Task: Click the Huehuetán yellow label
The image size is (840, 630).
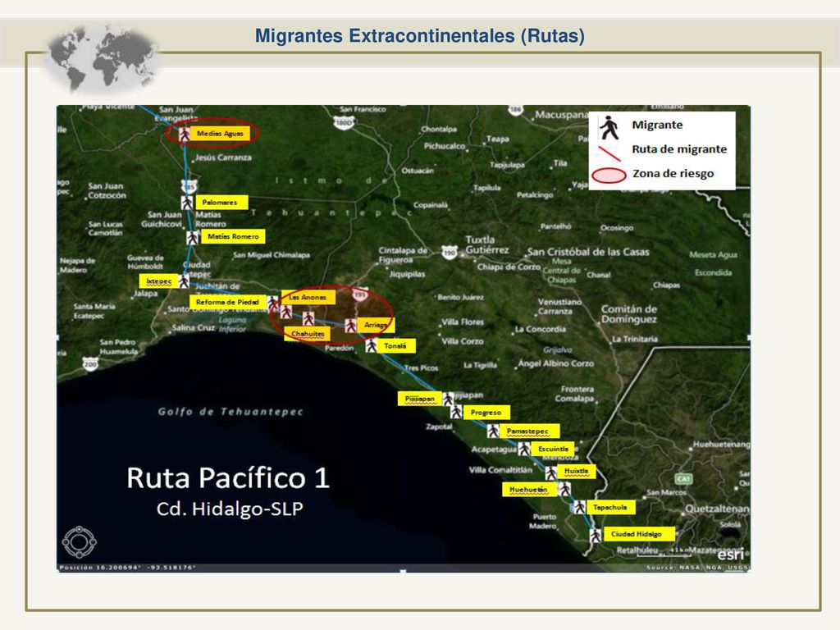Action: pos(529,489)
